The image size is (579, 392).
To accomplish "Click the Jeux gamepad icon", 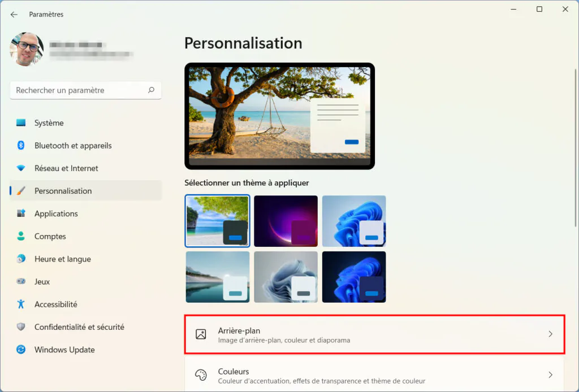I will pyautogui.click(x=21, y=281).
